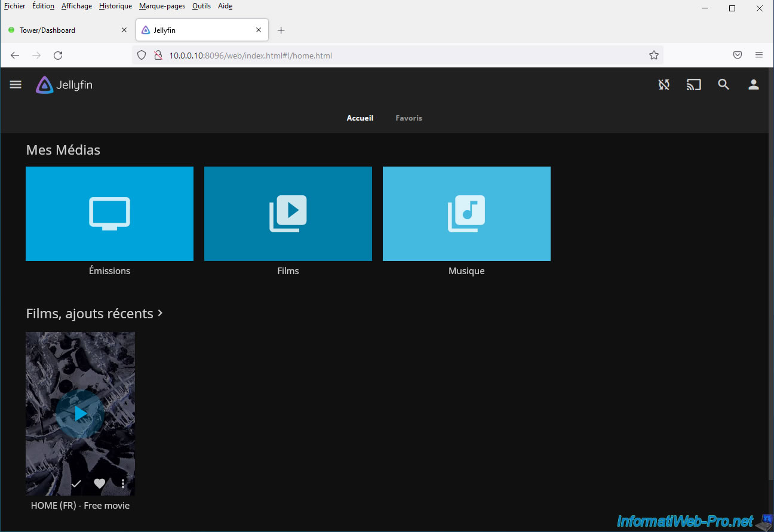
Task: Switch to the Favoris tab
Action: pos(408,118)
